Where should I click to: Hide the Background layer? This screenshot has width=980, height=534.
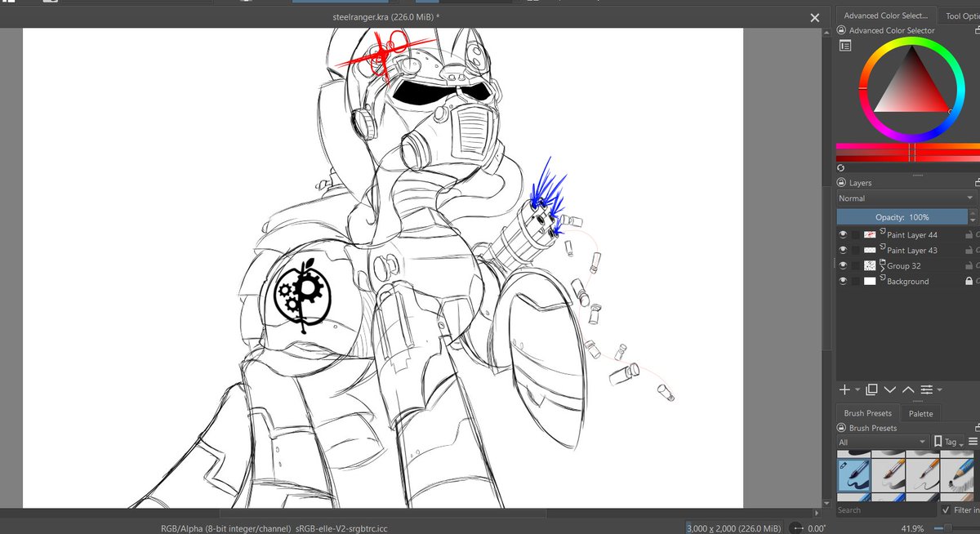844,281
